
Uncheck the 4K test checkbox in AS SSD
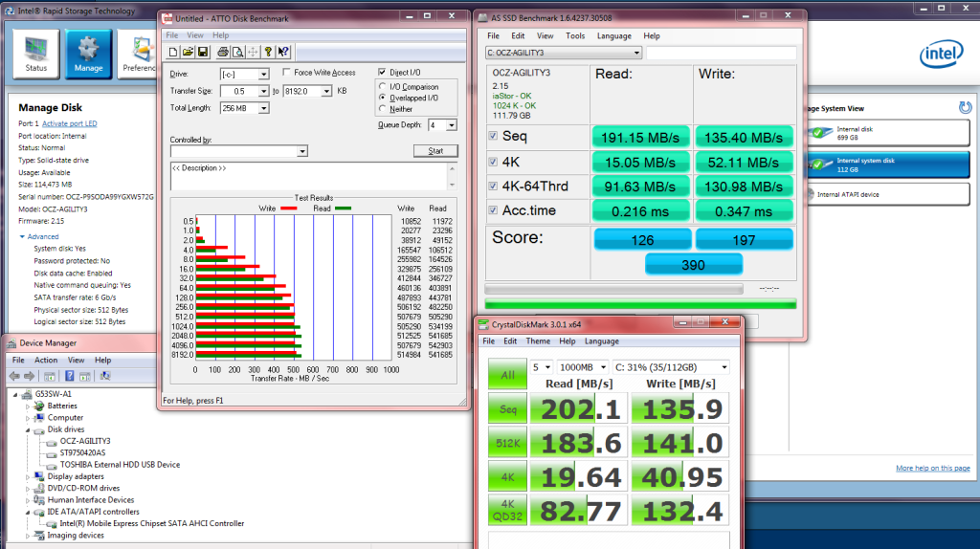point(493,162)
